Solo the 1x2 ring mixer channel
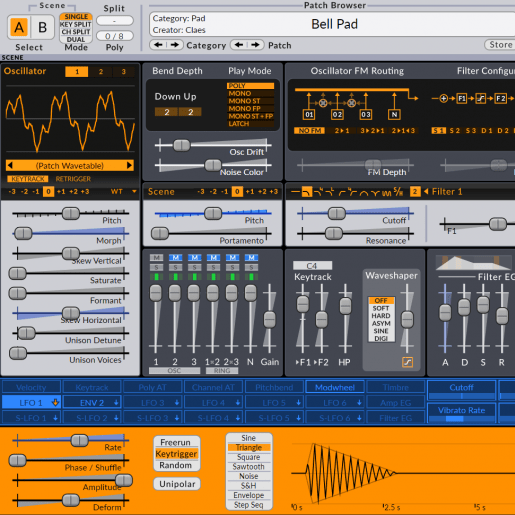515x515 pixels. point(213,267)
